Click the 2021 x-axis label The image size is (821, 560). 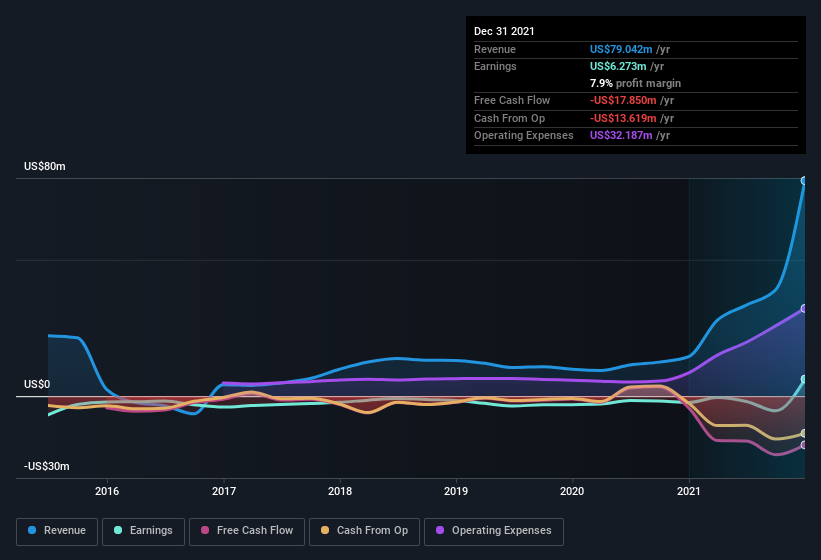[x=689, y=491]
